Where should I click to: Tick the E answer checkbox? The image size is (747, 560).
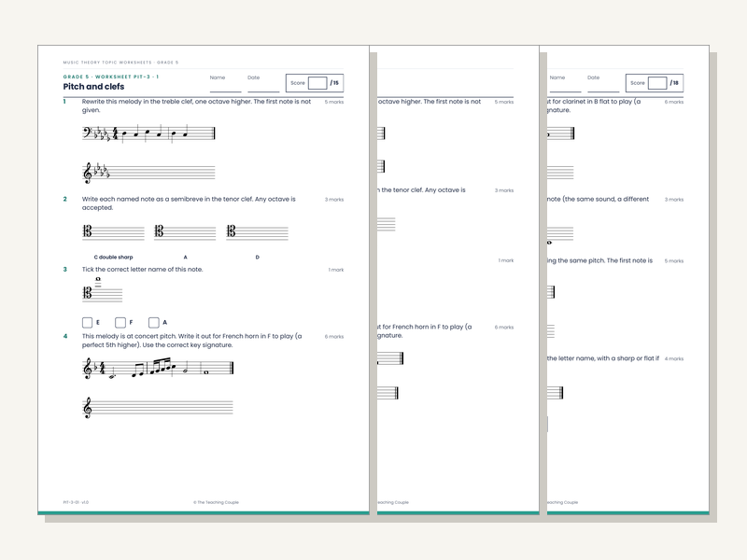tap(87, 322)
